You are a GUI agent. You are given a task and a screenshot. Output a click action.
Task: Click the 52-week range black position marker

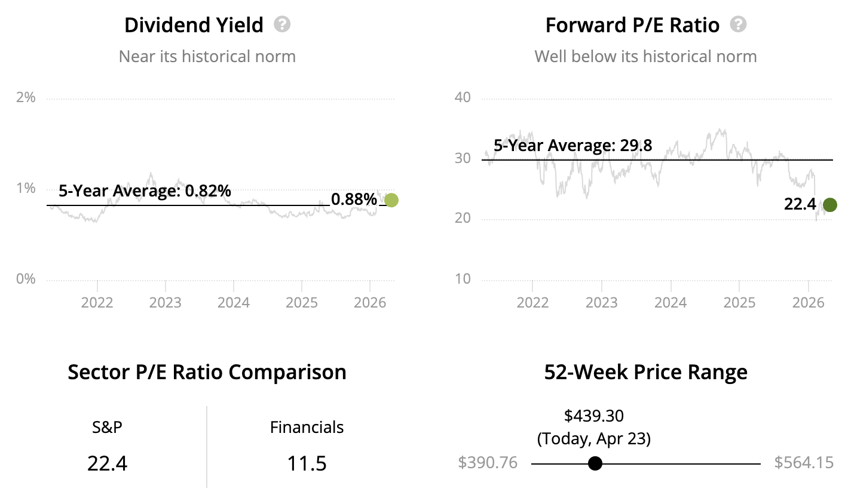point(595,463)
